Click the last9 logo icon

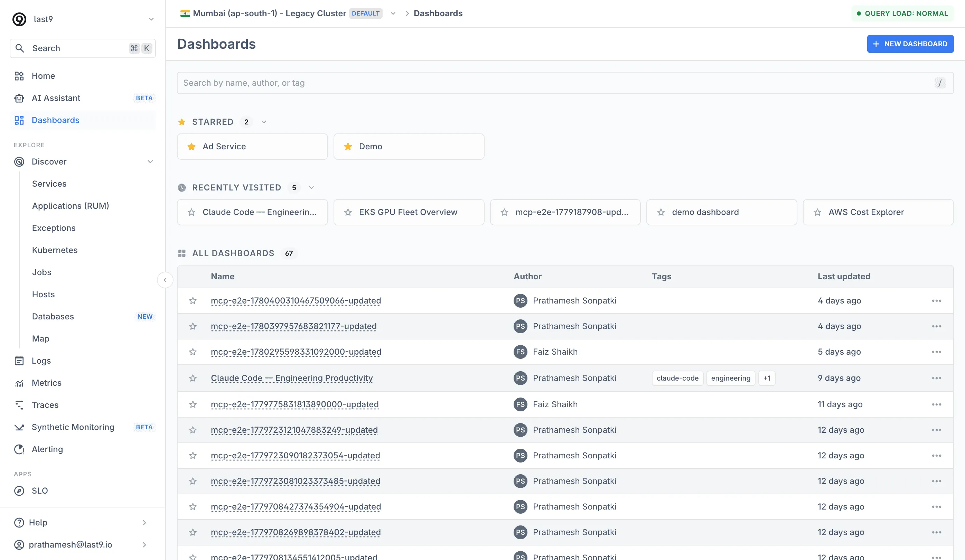tap(19, 19)
